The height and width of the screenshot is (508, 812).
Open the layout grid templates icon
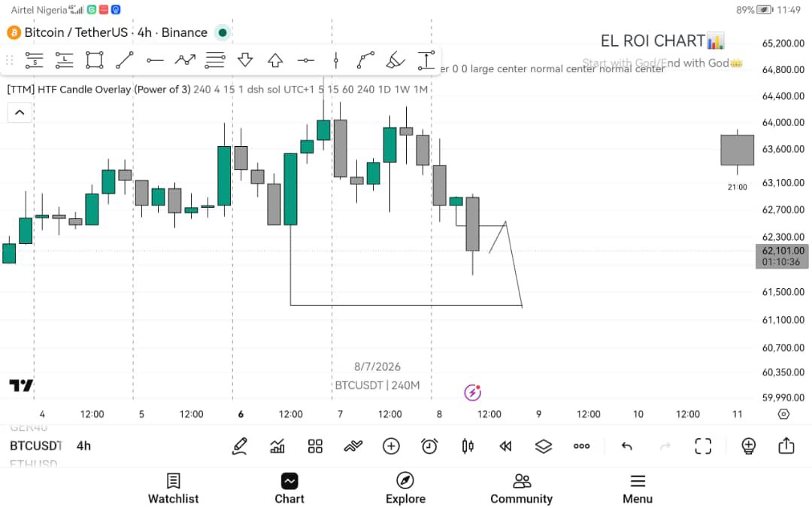coord(315,446)
